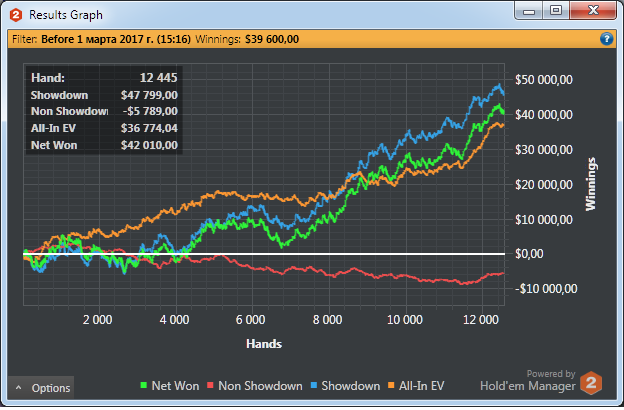This screenshot has height=410, width=624.
Task: Click the Hold'em Manager 2 title bar icon
Action: [16, 15]
